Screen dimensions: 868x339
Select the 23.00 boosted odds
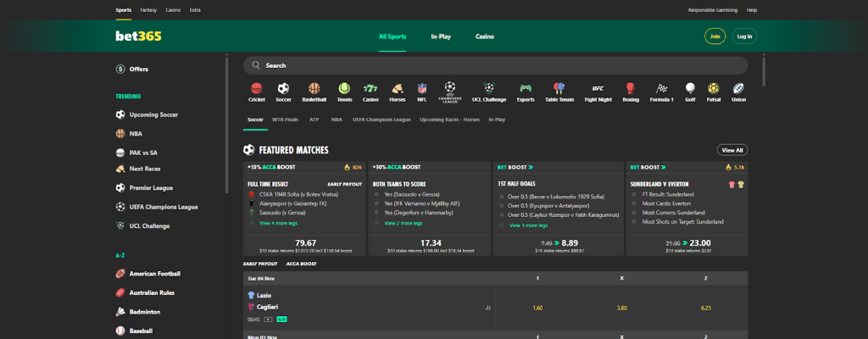[x=699, y=243]
